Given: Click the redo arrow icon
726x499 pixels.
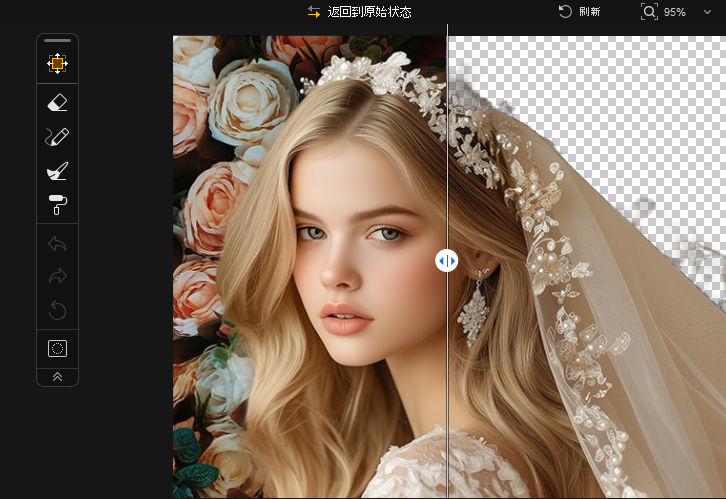Looking at the screenshot, I should (x=57, y=277).
